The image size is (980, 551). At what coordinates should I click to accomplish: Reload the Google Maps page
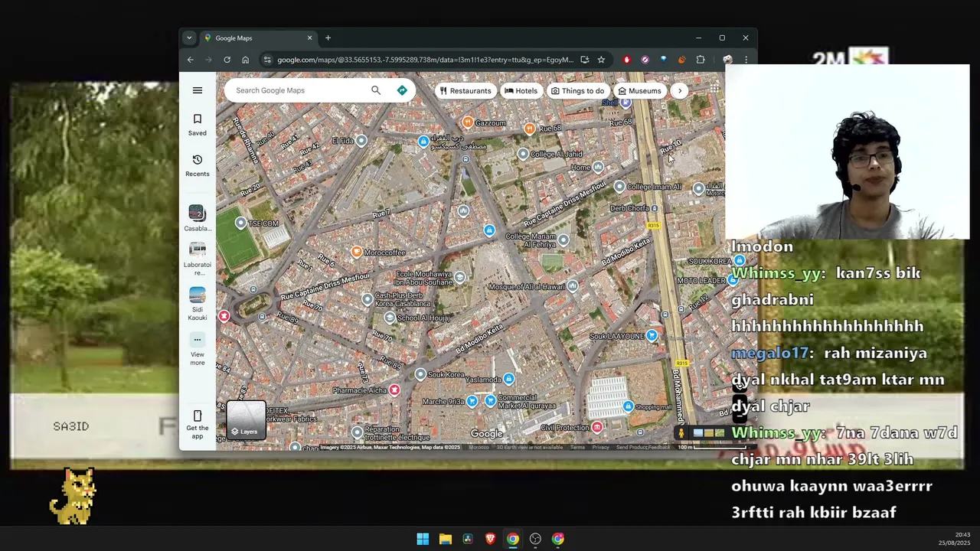(x=227, y=60)
